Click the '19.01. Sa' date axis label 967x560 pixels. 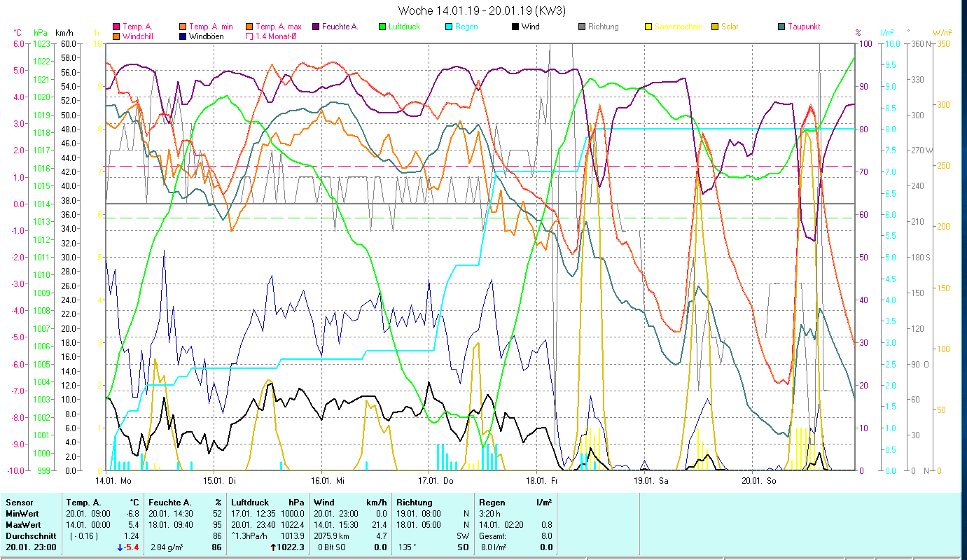coord(651,481)
